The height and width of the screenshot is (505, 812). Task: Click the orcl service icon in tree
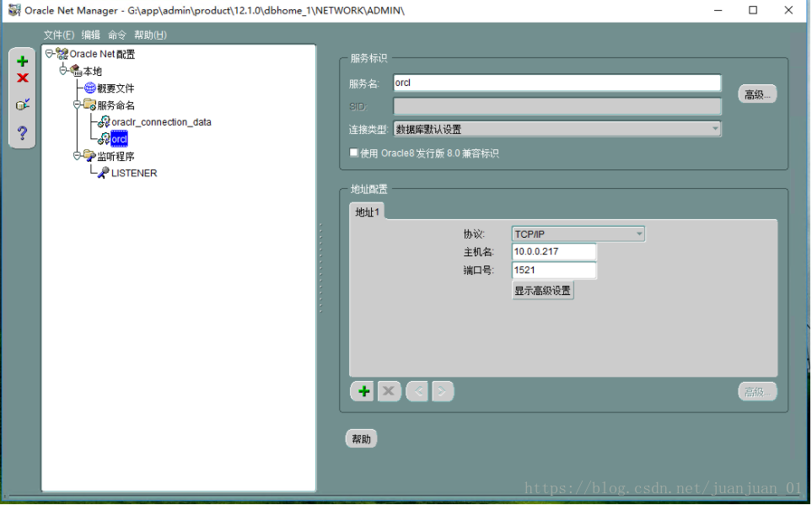(104, 139)
